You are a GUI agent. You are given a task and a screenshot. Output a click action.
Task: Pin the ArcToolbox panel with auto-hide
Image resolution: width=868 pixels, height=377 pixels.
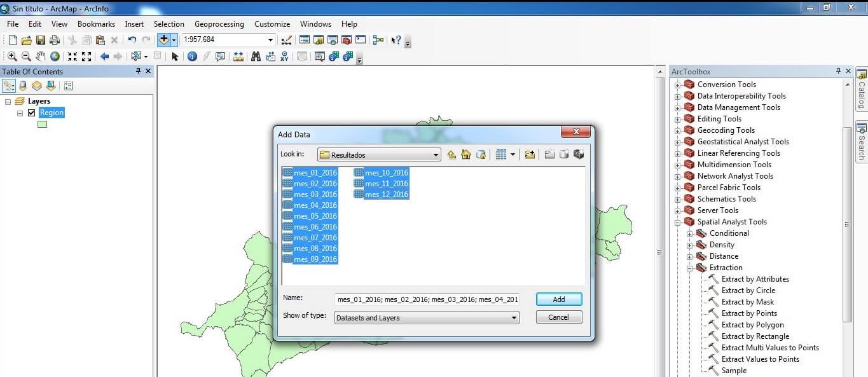tap(838, 71)
